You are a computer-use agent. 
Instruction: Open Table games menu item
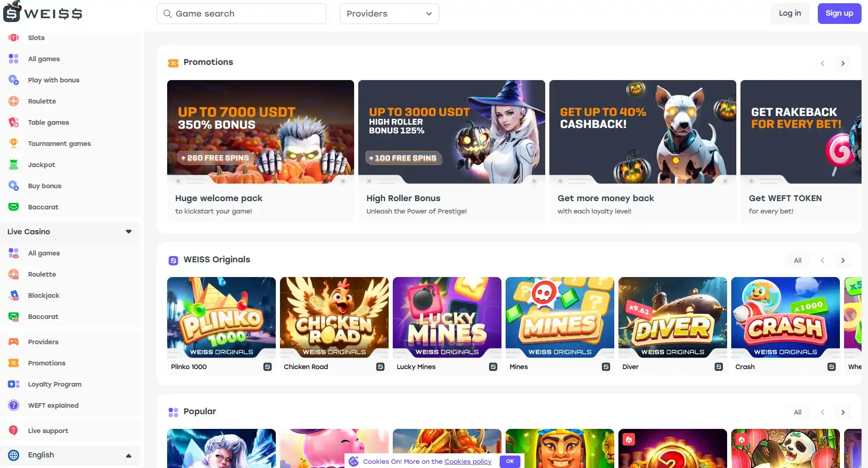[48, 122]
